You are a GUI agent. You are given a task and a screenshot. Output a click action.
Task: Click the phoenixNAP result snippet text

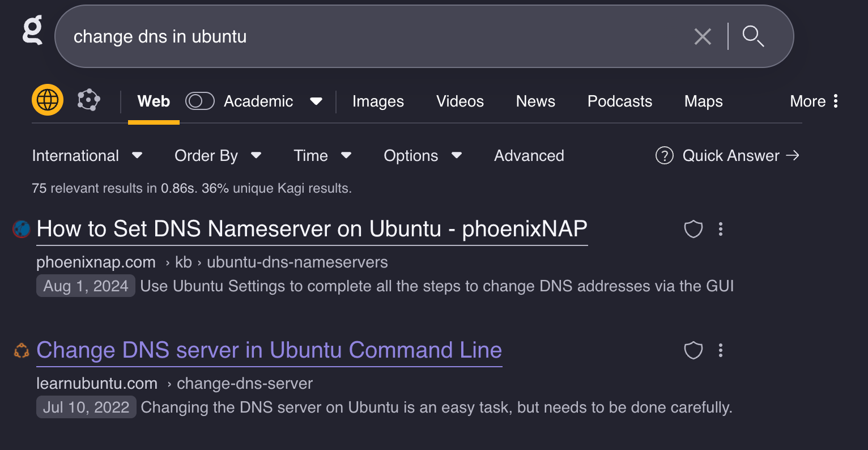[x=437, y=286]
